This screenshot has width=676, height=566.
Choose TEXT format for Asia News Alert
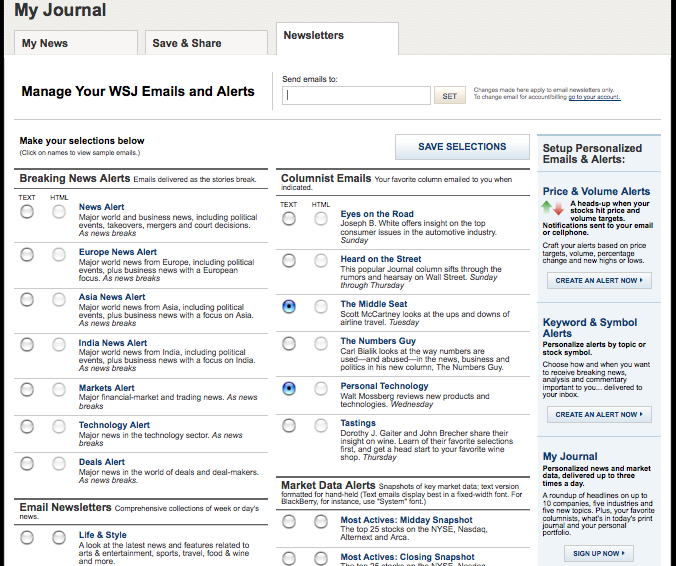[27, 299]
